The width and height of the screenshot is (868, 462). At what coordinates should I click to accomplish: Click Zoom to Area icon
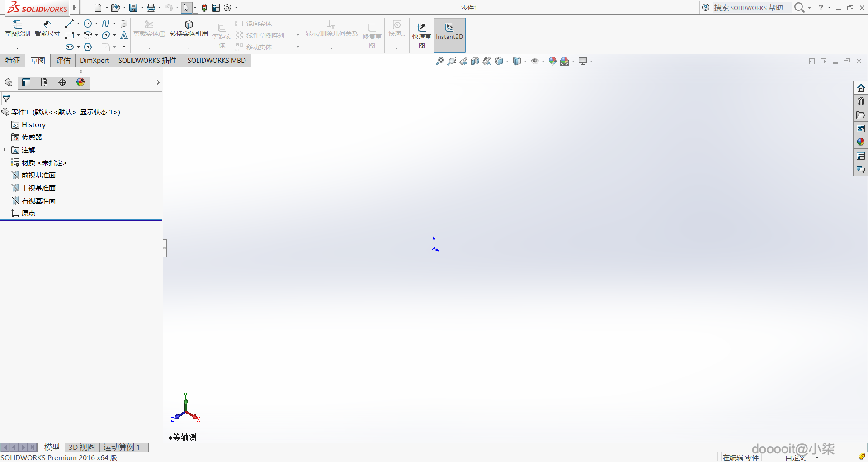(451, 61)
